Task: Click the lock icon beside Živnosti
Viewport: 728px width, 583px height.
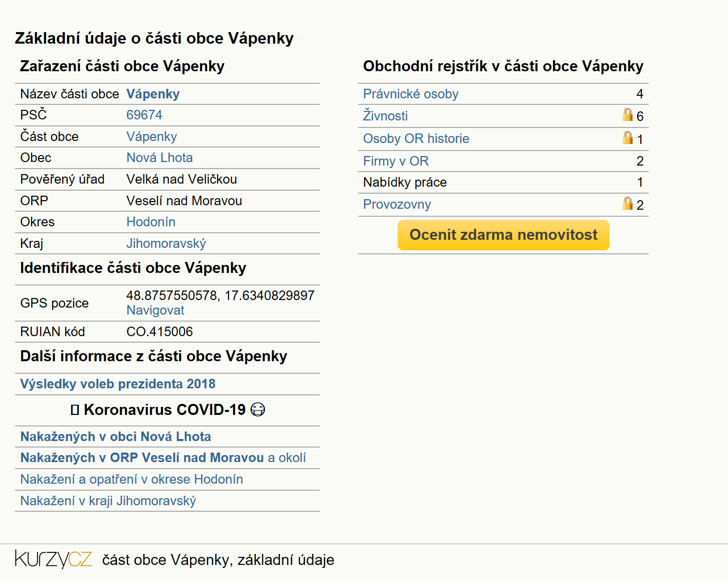Action: pos(627,115)
